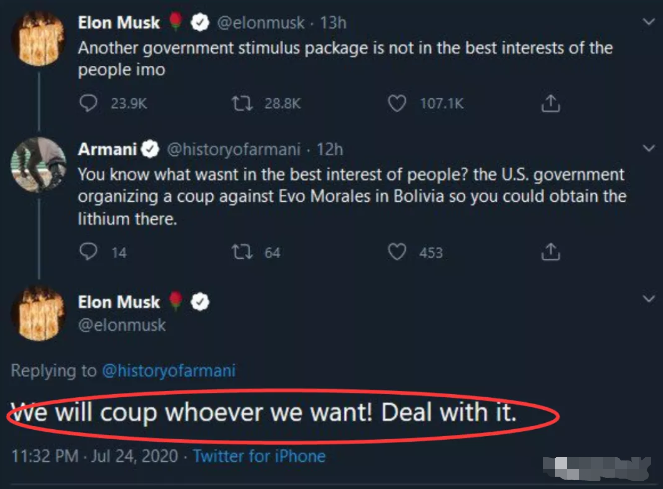The height and width of the screenshot is (489, 663).
Task: Click the "We will coup whoever" tweet text
Action: [x=263, y=411]
